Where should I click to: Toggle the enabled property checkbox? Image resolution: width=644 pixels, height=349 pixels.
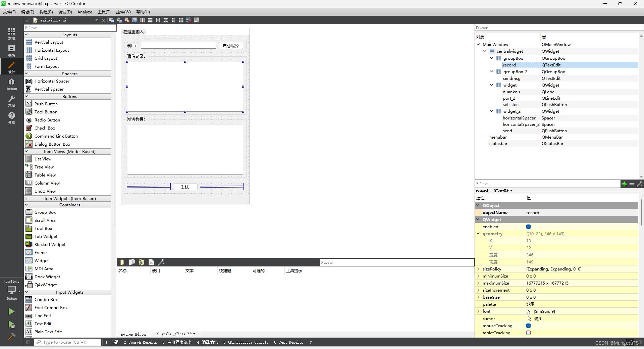tap(528, 227)
